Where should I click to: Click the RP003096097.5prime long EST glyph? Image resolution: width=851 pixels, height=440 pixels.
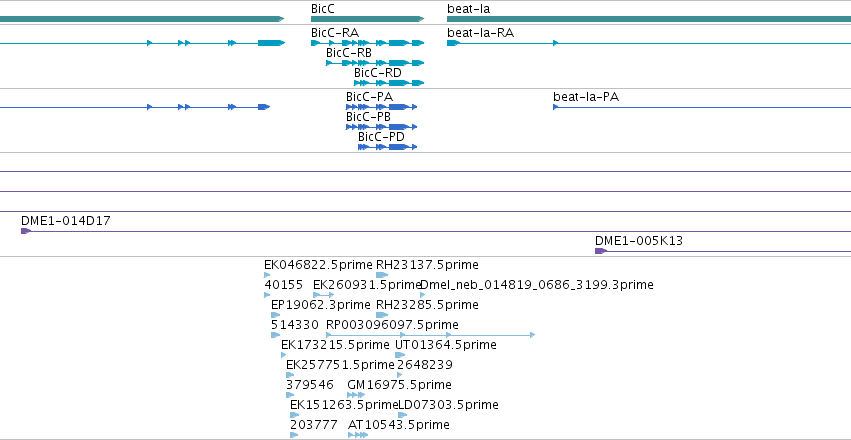point(430,335)
